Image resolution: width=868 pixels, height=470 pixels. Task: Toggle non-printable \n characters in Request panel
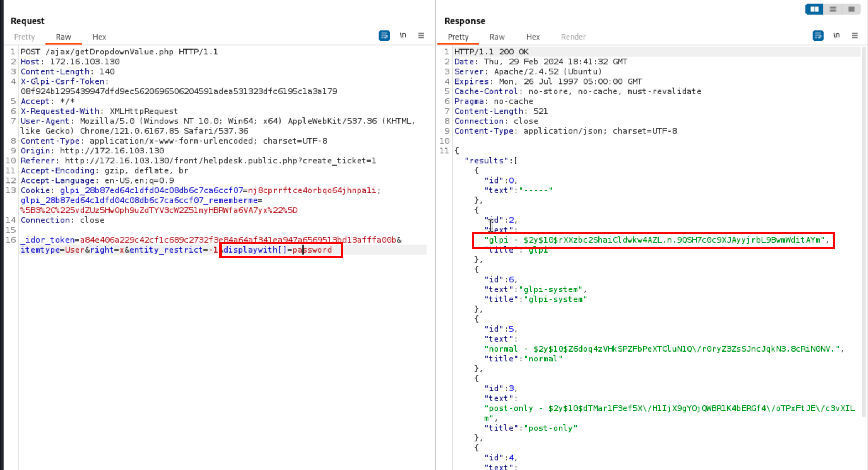[403, 35]
